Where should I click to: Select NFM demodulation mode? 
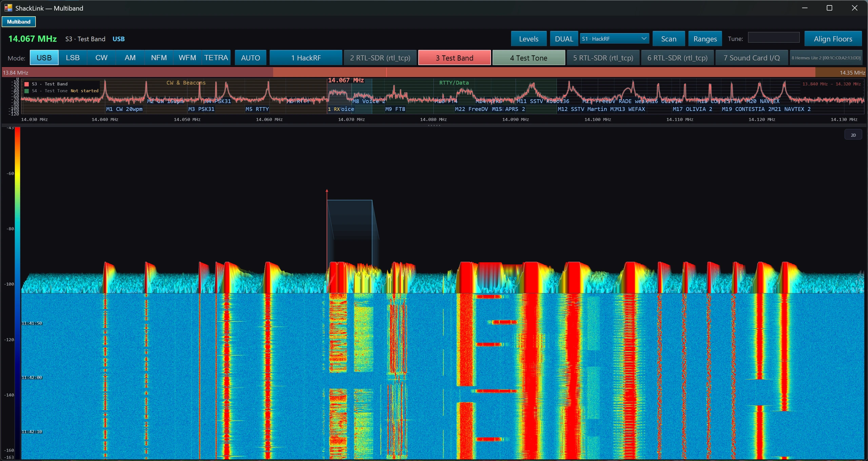tap(159, 58)
